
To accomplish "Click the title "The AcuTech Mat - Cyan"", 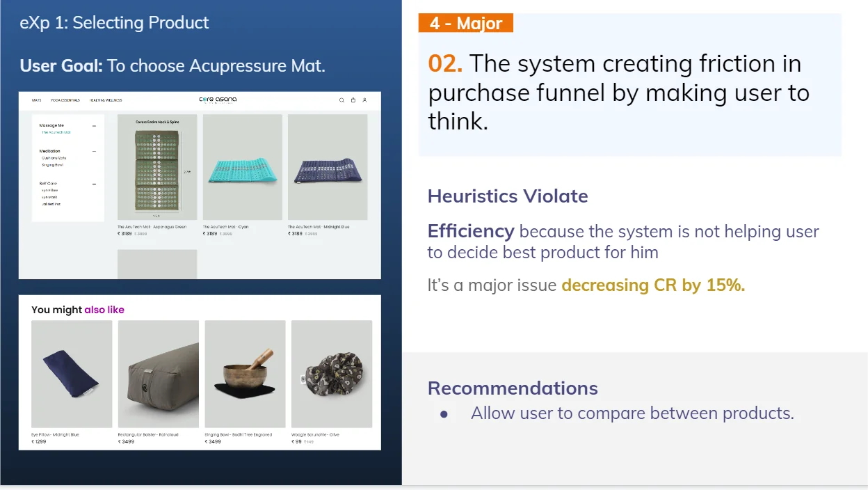I will pyautogui.click(x=226, y=227).
